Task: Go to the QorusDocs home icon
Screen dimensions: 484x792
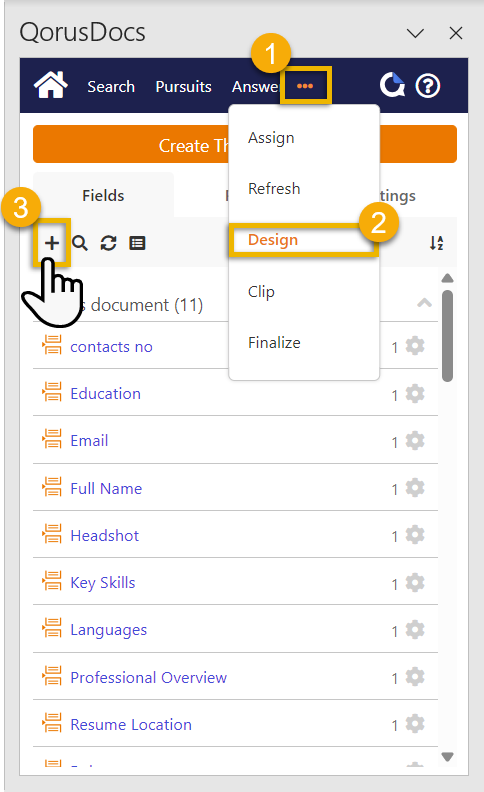Action: pos(51,84)
